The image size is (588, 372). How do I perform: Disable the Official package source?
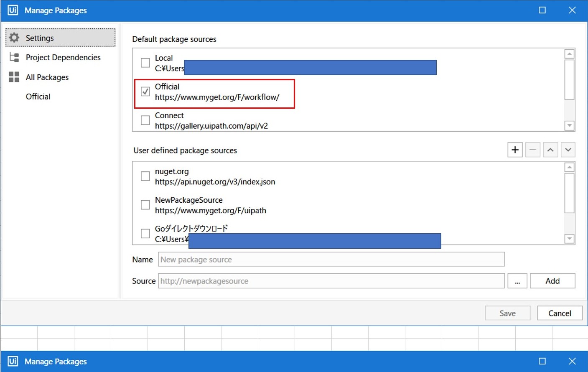145,92
